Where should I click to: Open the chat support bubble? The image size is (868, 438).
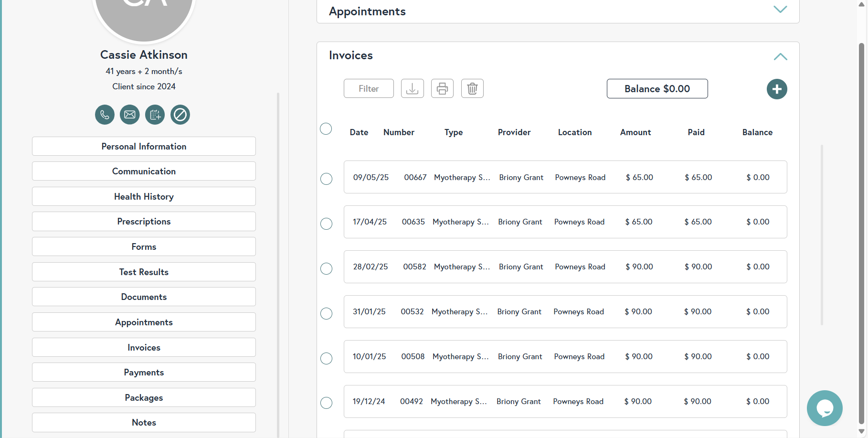pyautogui.click(x=825, y=408)
